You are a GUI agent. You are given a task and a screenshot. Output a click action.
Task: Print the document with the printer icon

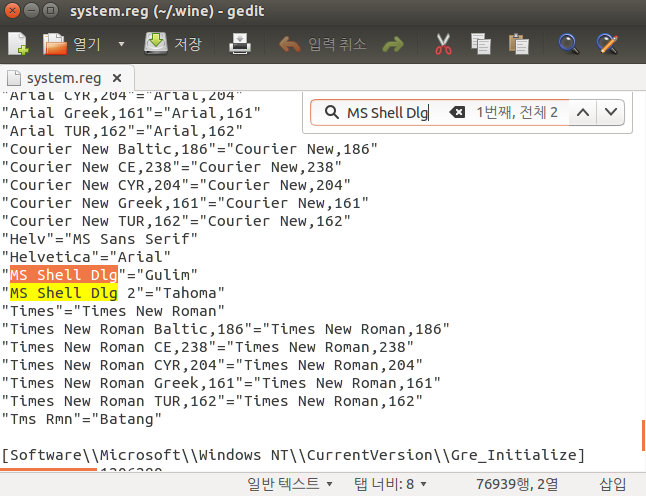pos(240,44)
